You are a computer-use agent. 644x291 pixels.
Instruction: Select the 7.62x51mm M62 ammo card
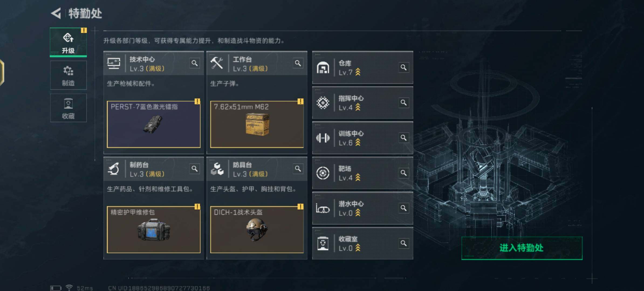click(257, 124)
